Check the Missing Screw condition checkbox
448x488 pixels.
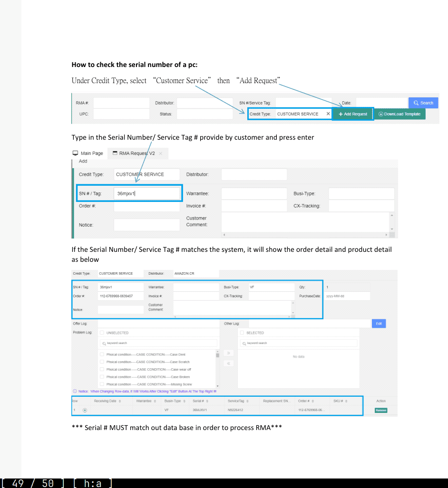[102, 384]
